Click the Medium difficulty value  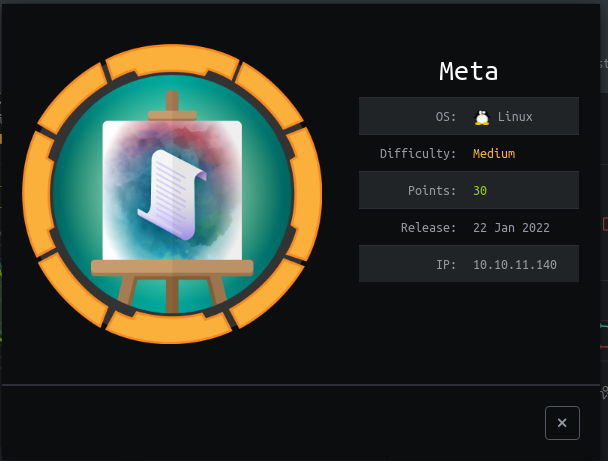click(x=495, y=154)
